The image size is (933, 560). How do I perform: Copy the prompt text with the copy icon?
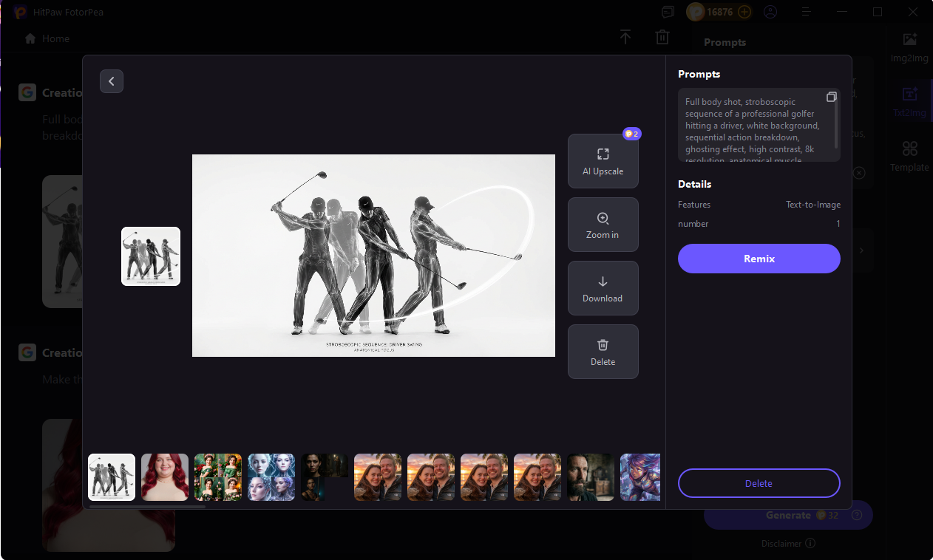pos(832,97)
